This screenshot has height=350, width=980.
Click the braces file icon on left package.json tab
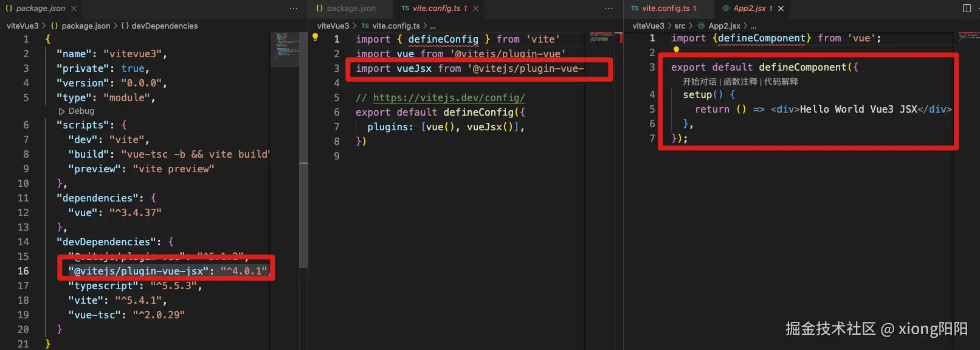coord(9,9)
